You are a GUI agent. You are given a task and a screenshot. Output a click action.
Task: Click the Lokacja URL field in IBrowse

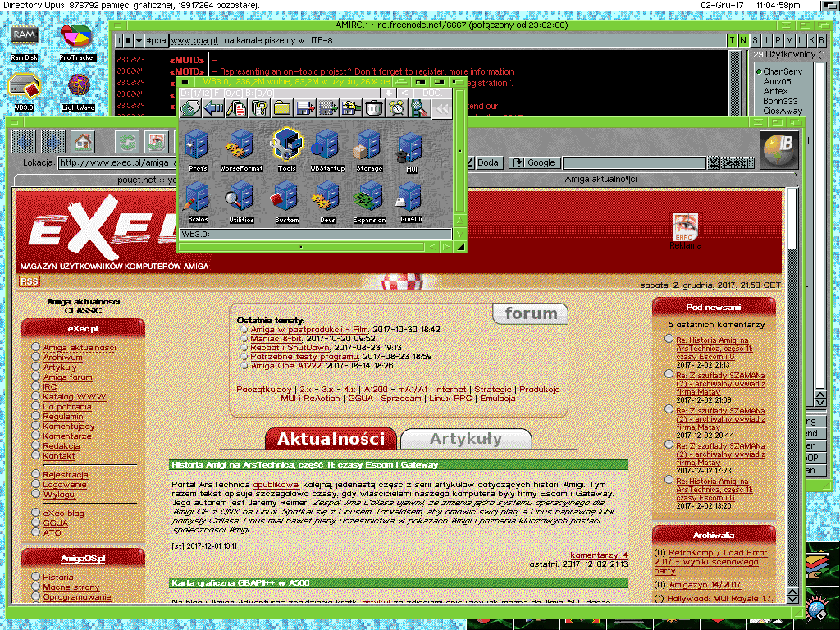tap(117, 163)
